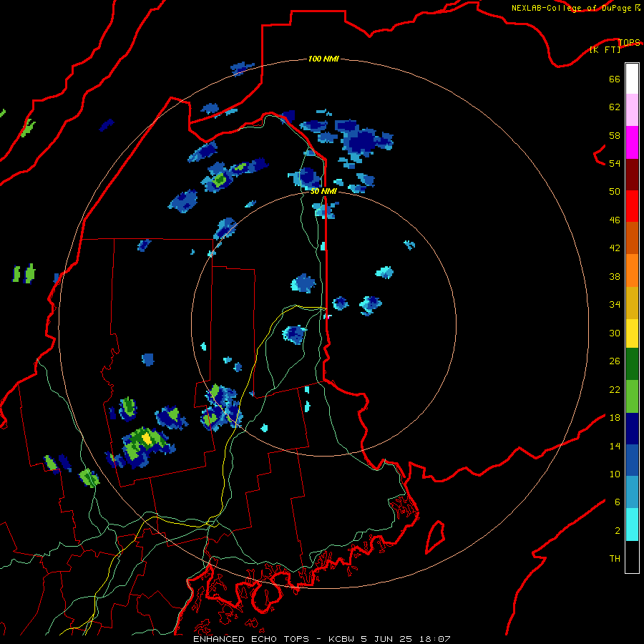The image size is (644, 644).
Task: Select the bright yellow legend swatch
Action: [x=632, y=333]
